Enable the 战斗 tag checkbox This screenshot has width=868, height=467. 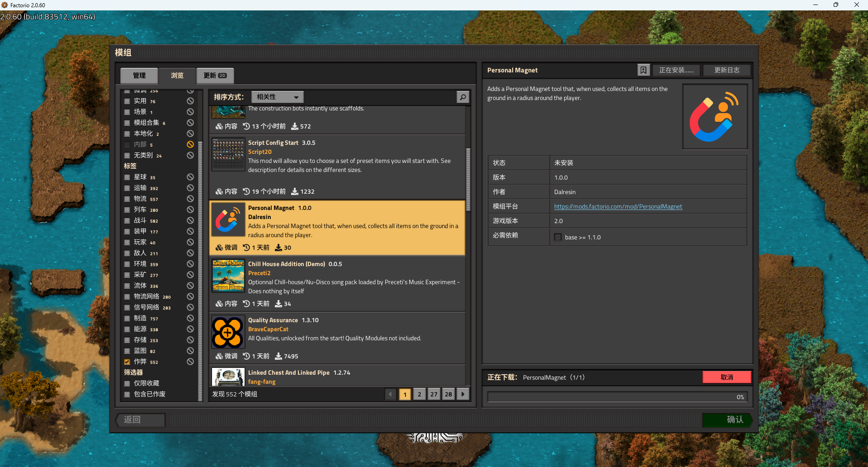point(127,220)
